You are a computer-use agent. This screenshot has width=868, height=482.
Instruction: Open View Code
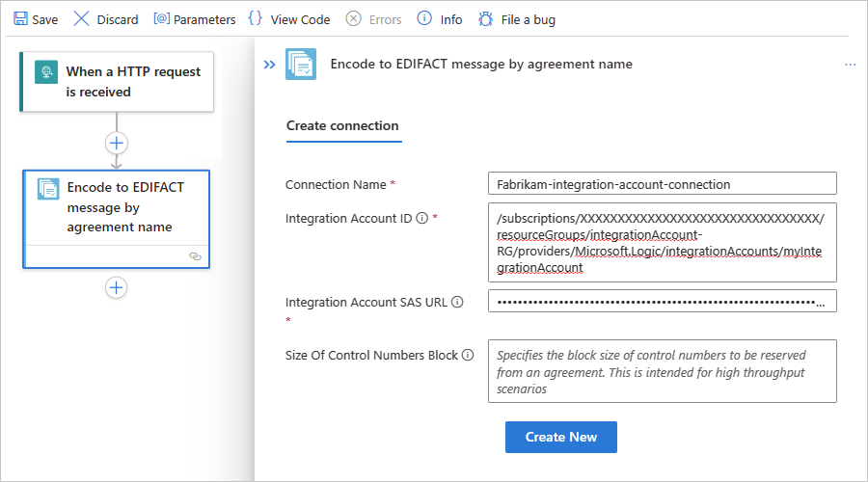click(288, 19)
